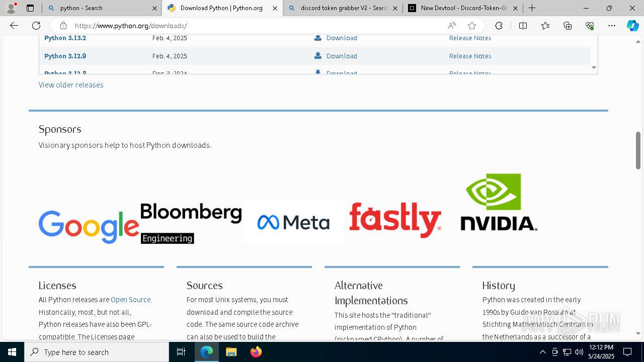Show hidden system tray icons chevron
Viewport: 644px width, 362px height.
[542, 352]
